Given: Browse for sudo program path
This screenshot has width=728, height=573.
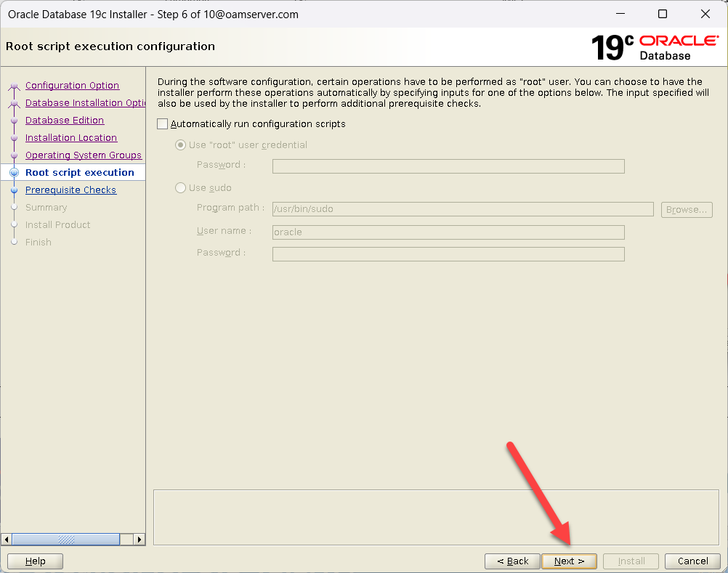Looking at the screenshot, I should click(686, 209).
